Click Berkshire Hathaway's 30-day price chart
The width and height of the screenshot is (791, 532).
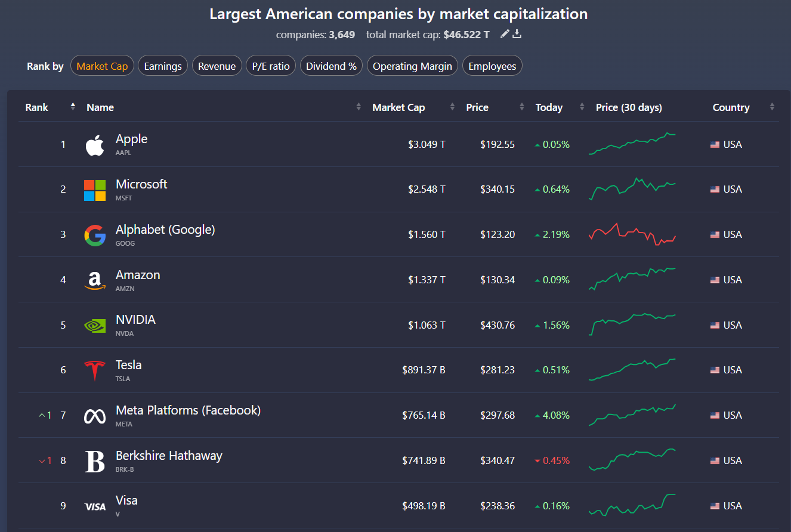coord(632,460)
